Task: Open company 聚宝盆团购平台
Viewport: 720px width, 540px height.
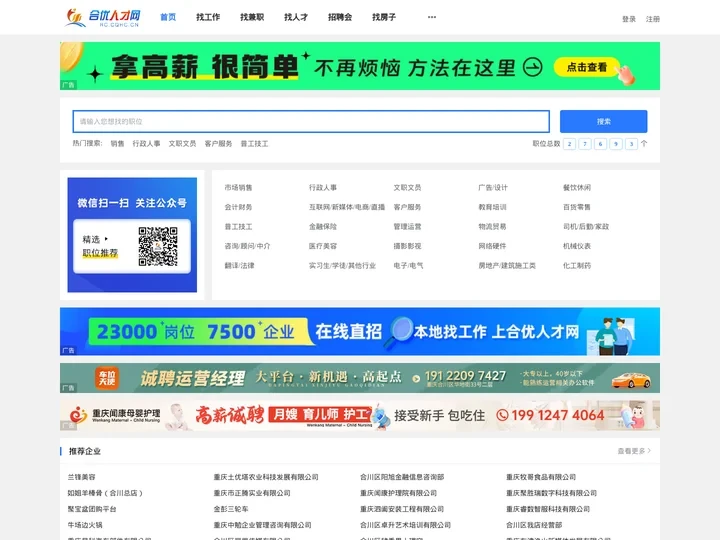Action: 92,509
